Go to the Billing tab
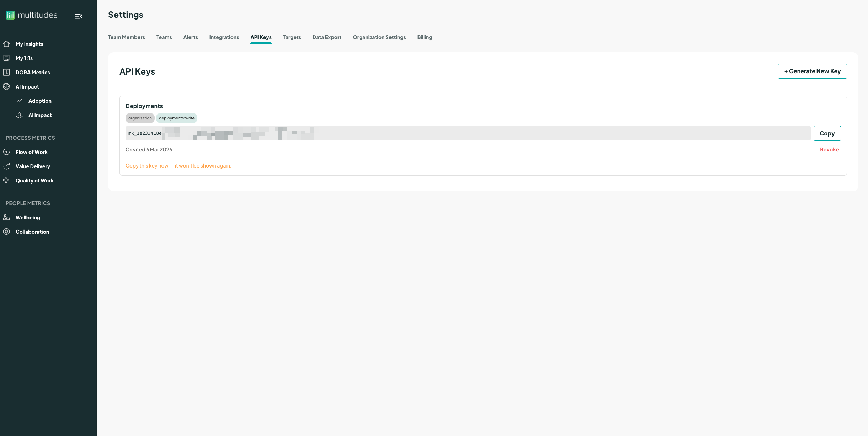This screenshot has width=868, height=436. pos(424,37)
